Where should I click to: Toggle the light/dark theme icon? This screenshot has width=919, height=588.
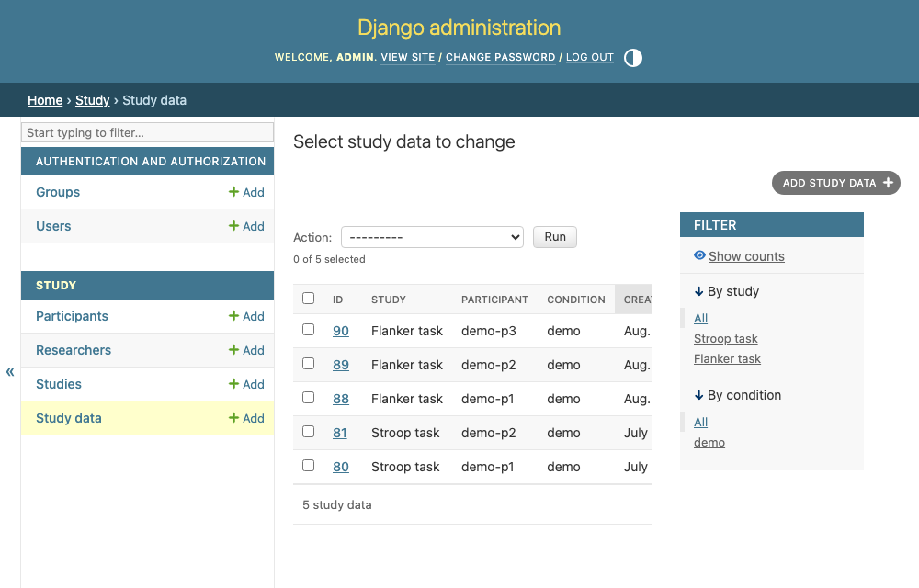633,58
